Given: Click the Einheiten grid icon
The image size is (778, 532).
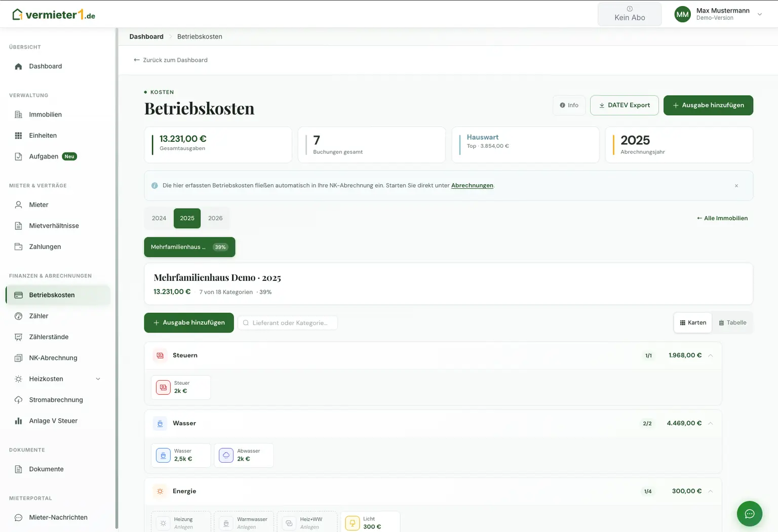Looking at the screenshot, I should click(x=19, y=136).
